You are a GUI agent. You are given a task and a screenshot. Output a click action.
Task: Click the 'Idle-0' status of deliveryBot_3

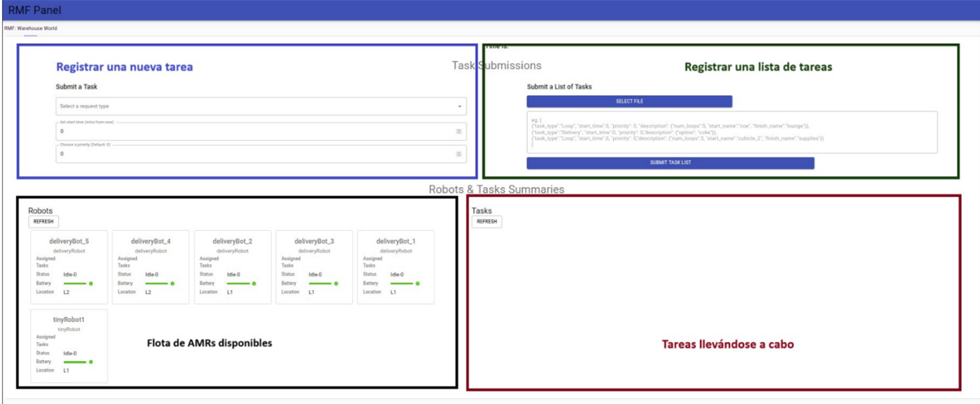315,275
